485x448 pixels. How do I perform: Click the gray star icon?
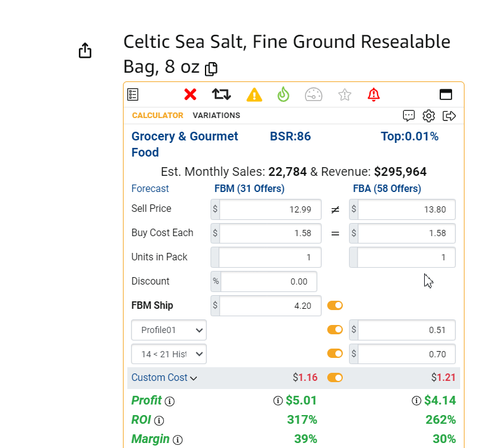(345, 94)
